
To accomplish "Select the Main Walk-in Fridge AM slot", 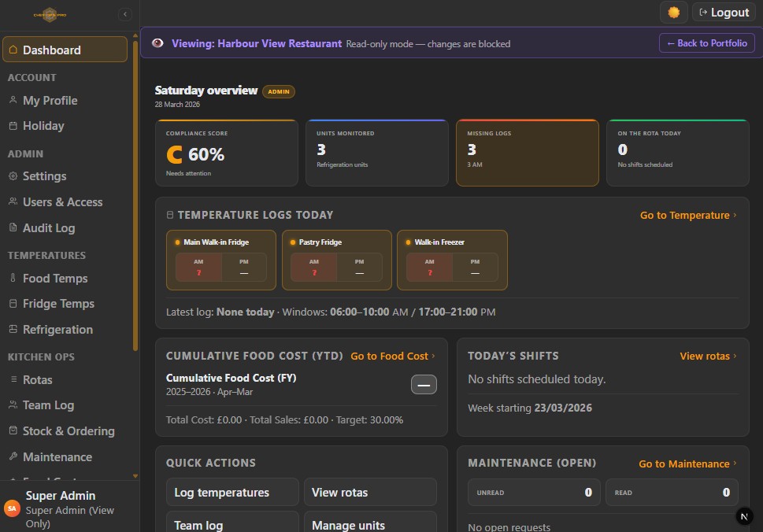I will [198, 267].
